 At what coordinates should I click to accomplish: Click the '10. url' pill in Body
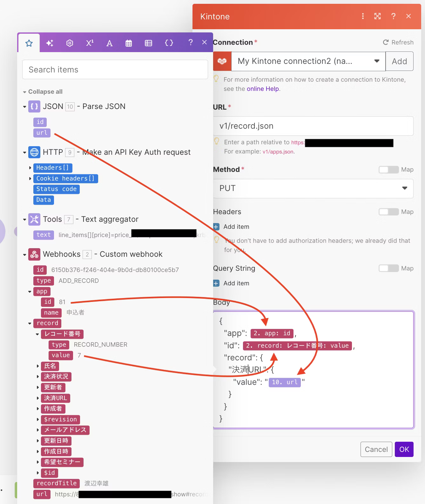[x=285, y=382]
